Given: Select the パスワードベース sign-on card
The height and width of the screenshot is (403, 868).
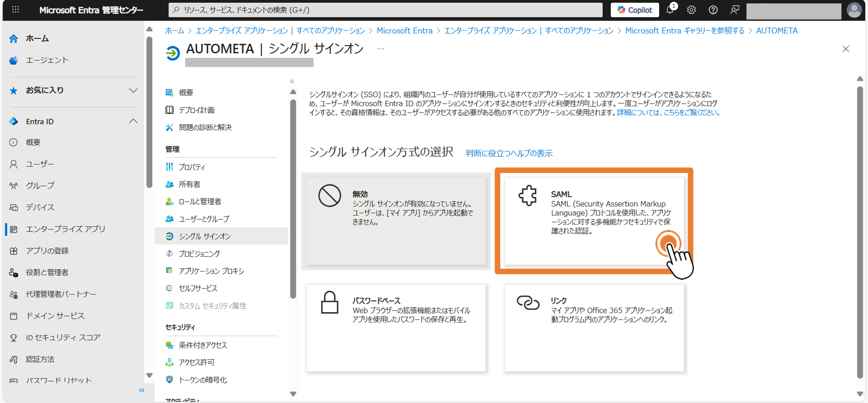Looking at the screenshot, I should coord(396,328).
